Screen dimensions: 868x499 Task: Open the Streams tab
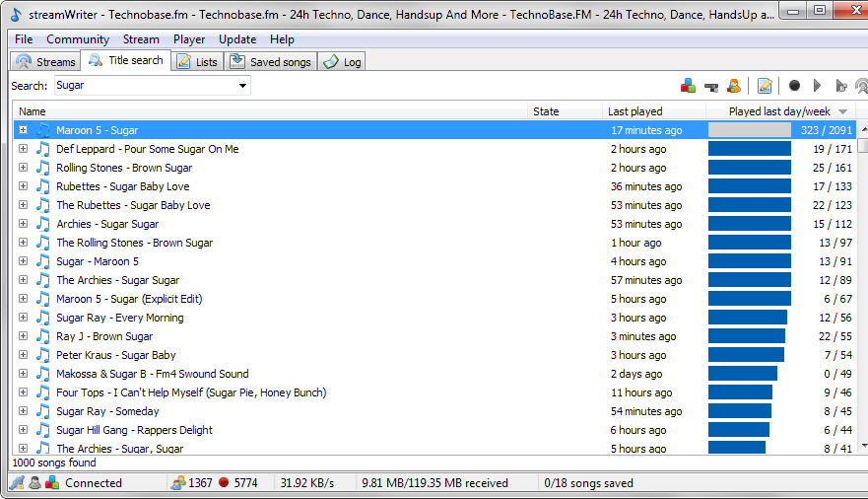coord(45,61)
